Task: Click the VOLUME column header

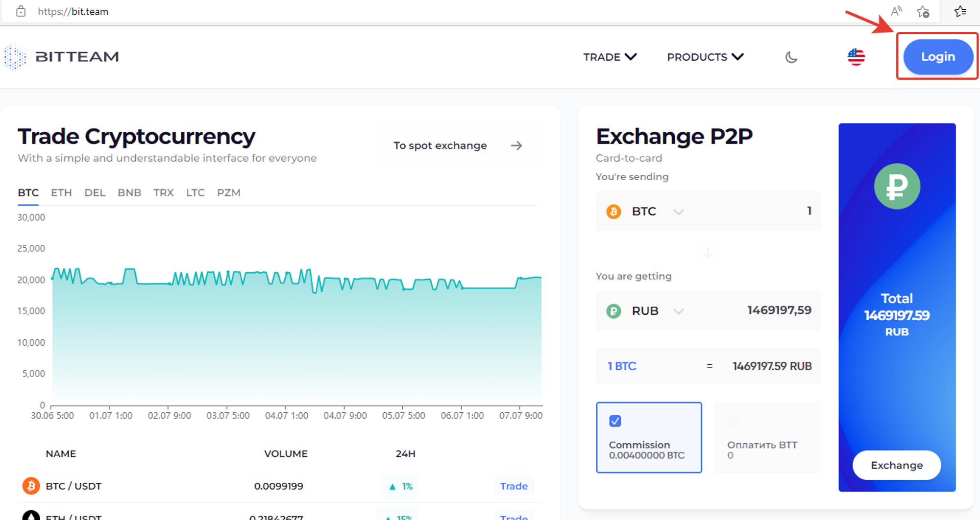Action: 286,454
